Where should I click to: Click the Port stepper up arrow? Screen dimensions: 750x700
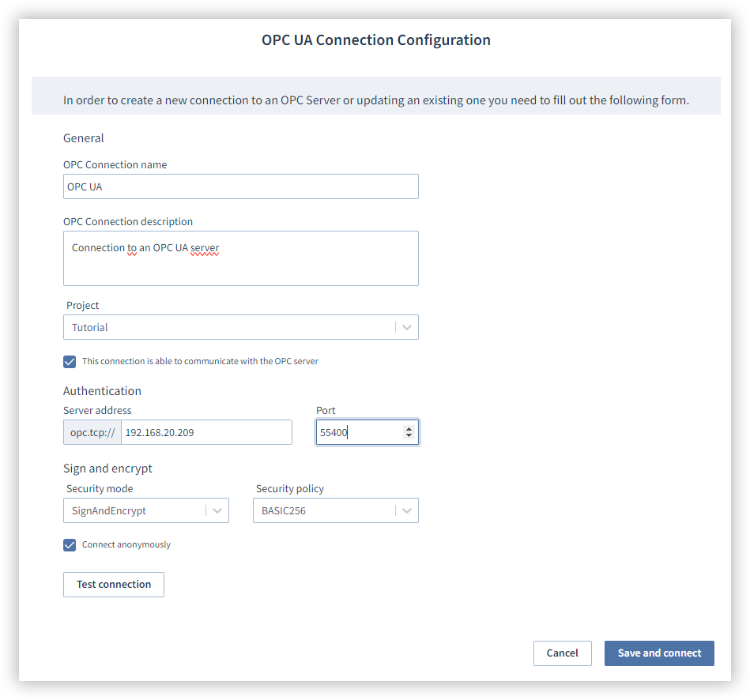pyautogui.click(x=409, y=427)
